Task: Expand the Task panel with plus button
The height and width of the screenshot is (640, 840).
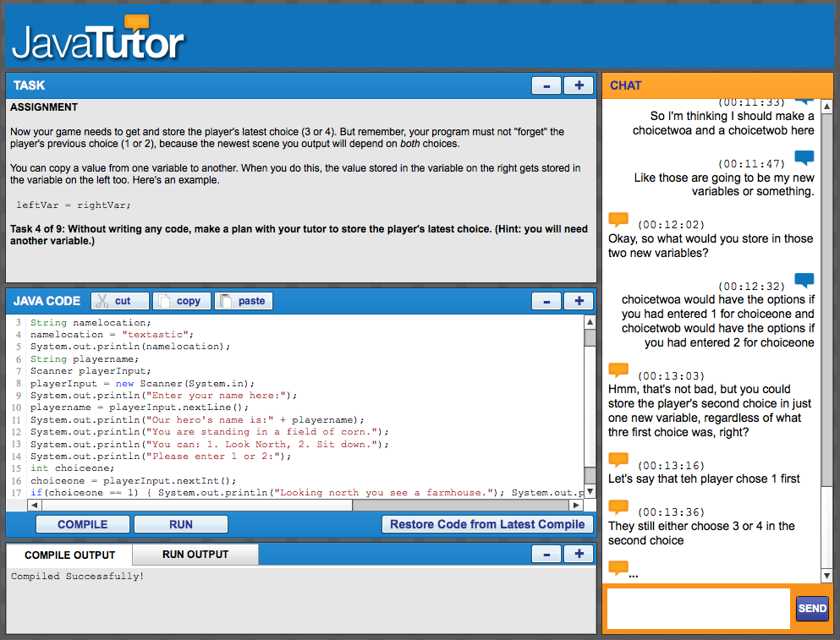Action: (579, 85)
